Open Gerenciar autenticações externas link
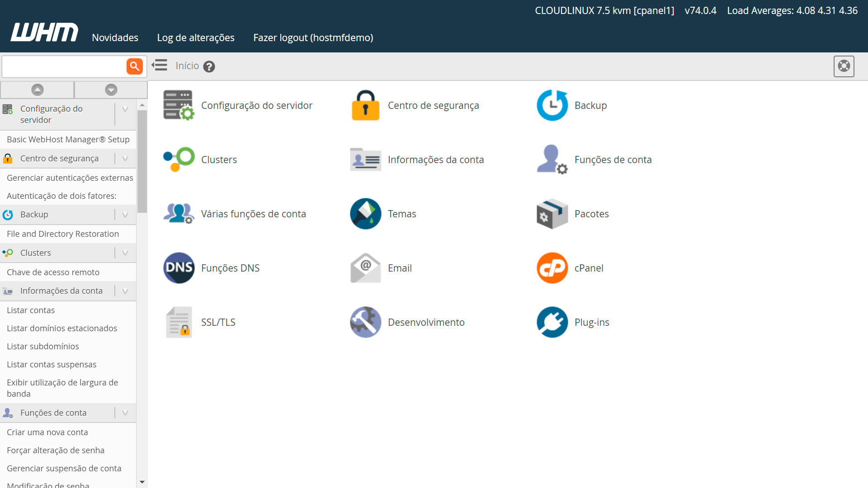Screen dimensions: 868x488 coord(70,178)
